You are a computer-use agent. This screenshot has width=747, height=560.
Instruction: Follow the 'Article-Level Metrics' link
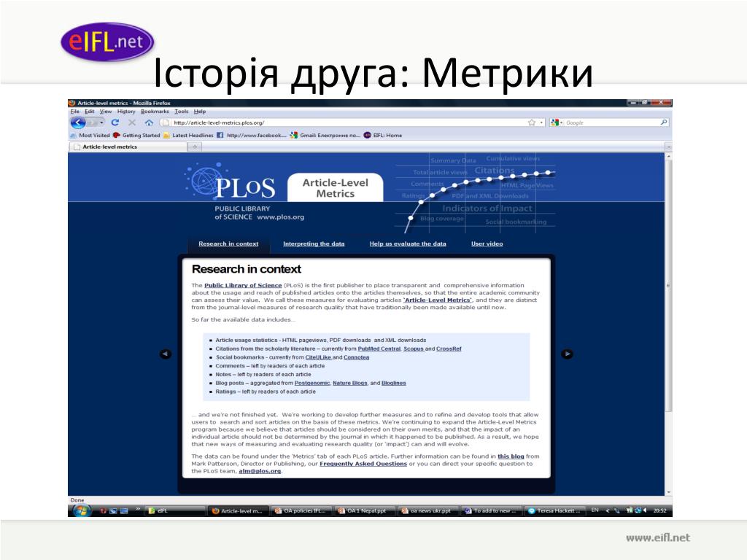tap(438, 300)
